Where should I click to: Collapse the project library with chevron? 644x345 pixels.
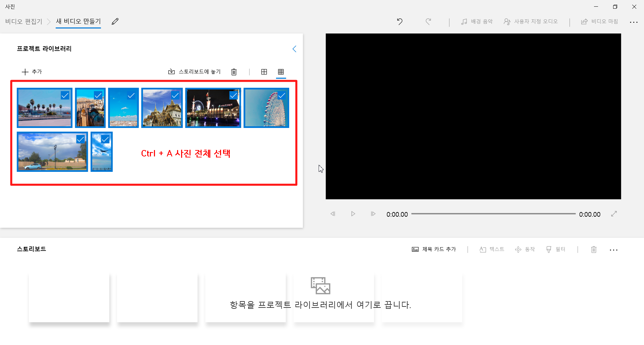tap(294, 49)
